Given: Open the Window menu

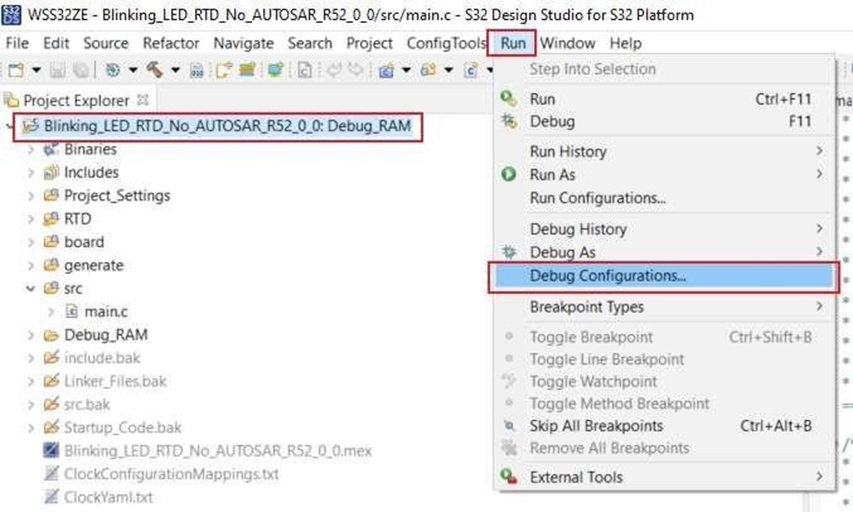Looking at the screenshot, I should click(x=567, y=43).
